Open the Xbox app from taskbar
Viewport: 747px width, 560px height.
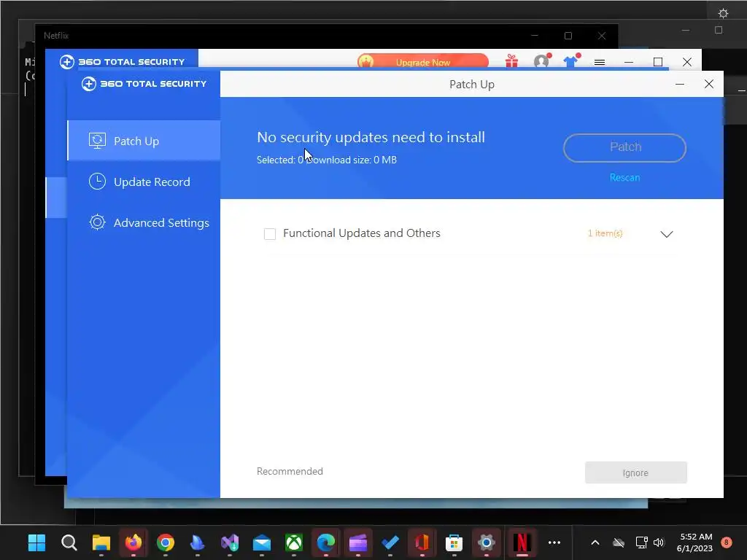pos(293,542)
